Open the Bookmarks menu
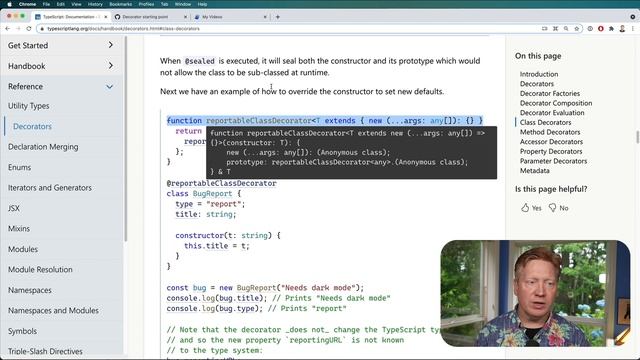The image size is (640, 360). [x=120, y=4]
